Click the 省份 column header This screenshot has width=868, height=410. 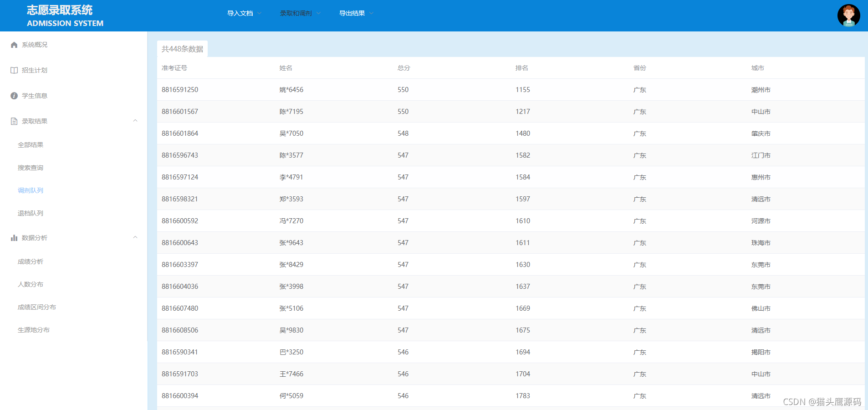(640, 68)
